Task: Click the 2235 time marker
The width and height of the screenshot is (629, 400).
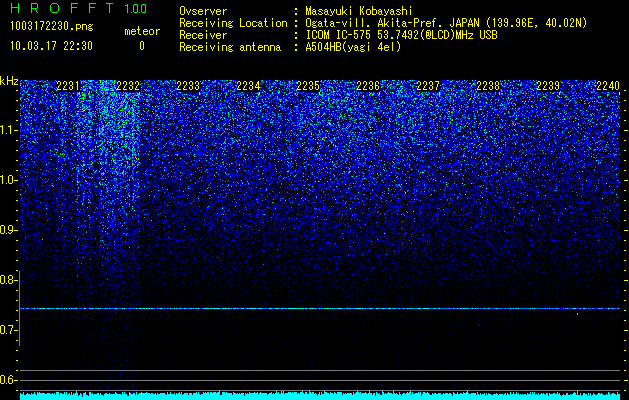Action: click(308, 86)
